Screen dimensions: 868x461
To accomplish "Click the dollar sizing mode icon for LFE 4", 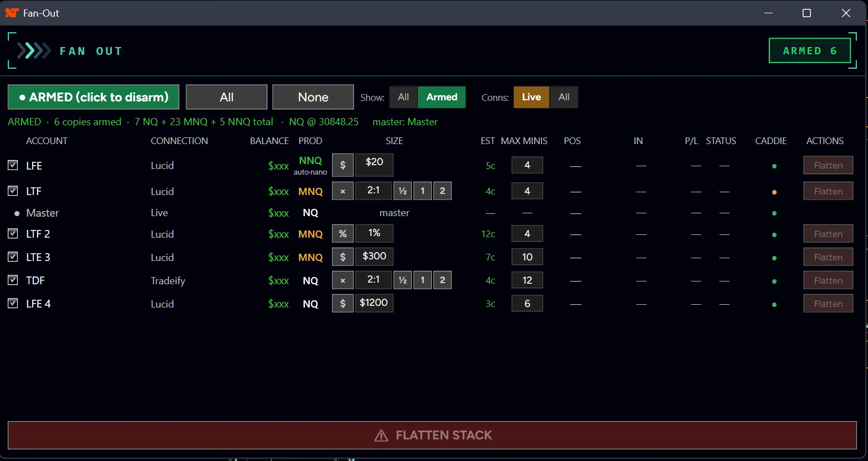I will 343,304.
